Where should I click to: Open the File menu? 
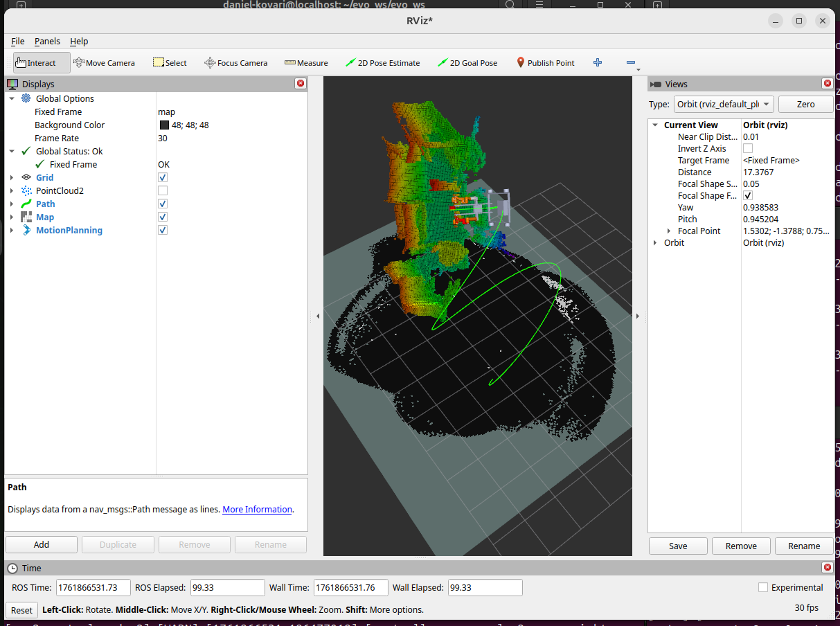pyautogui.click(x=17, y=42)
